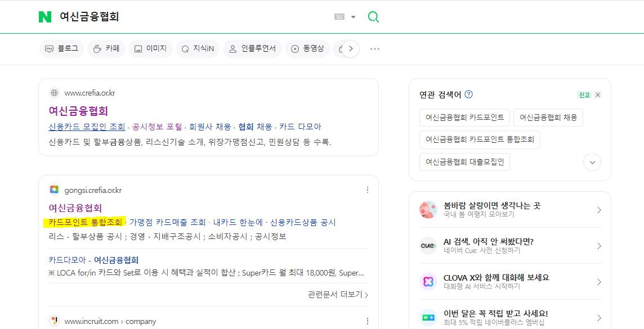Image resolution: width=644 pixels, height=329 pixels.
Task: Switch to the 지식iN tab
Action: (x=198, y=49)
